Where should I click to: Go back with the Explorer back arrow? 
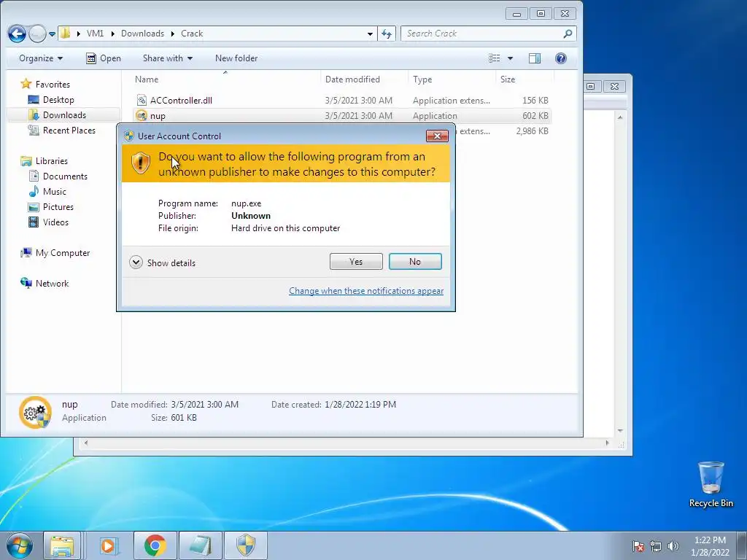pyautogui.click(x=18, y=34)
